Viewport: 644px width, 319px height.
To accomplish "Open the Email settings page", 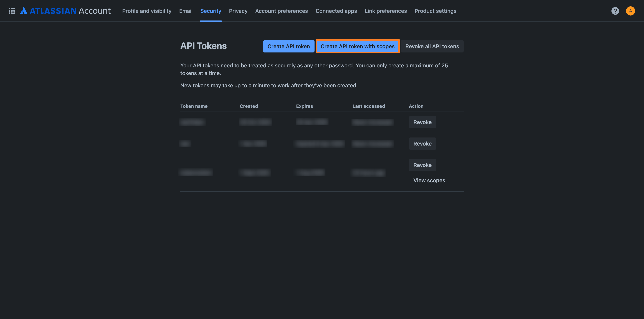I will (x=186, y=11).
